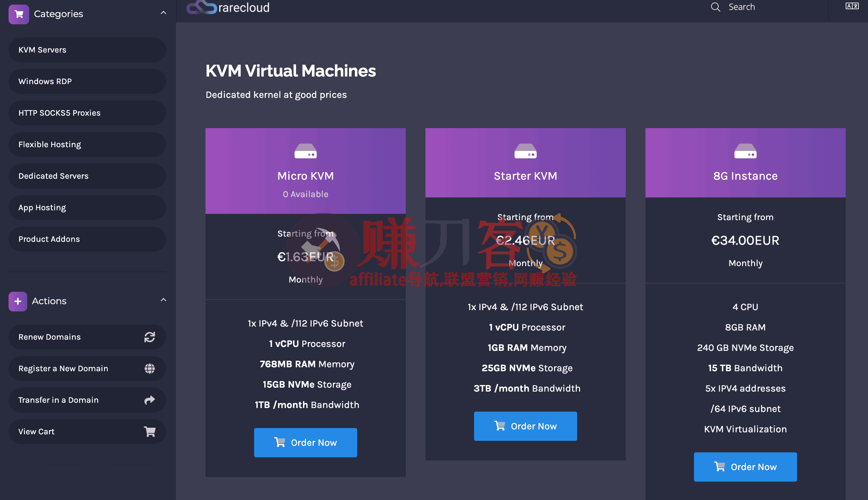
Task: Click 8GB RAM spec
Action: point(745,327)
